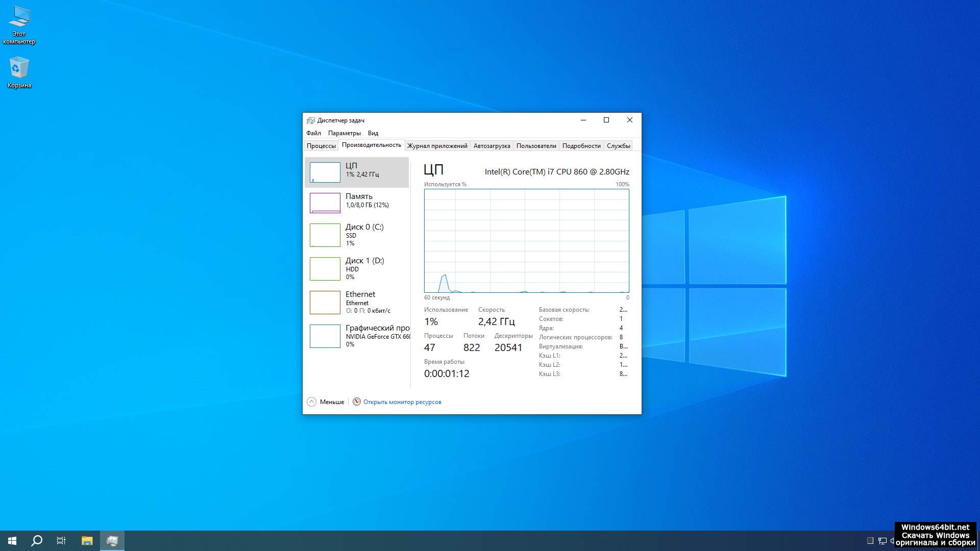The image size is (980, 551).
Task: Select Диск 1 (D:) HDD graph
Action: click(356, 268)
